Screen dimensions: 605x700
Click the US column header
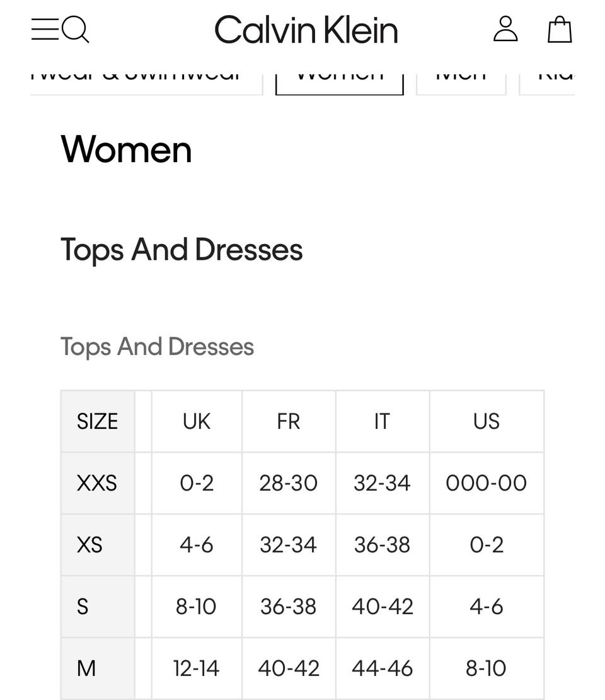point(486,421)
